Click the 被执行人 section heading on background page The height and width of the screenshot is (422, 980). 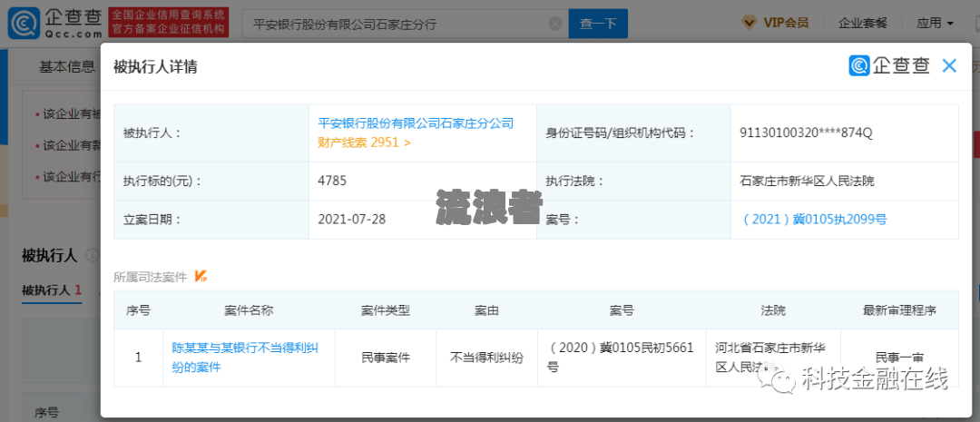49,254
